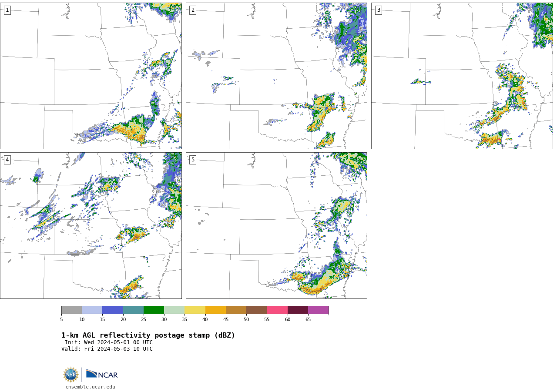Open ensemble member 5 reflectivity map
The width and height of the screenshot is (557, 392).
click(276, 225)
